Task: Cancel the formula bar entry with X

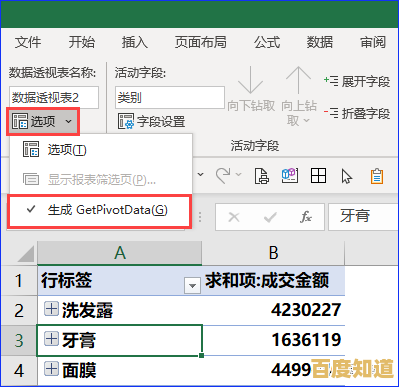Action: point(234,217)
